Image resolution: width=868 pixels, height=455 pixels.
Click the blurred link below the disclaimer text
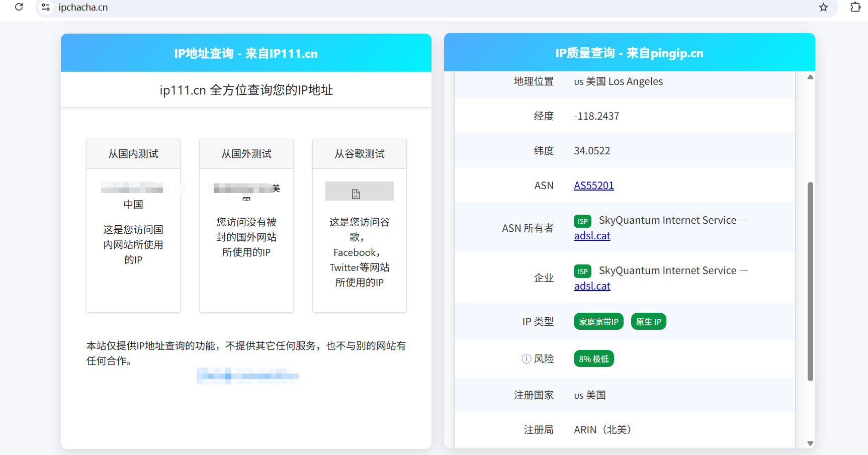[x=247, y=376]
